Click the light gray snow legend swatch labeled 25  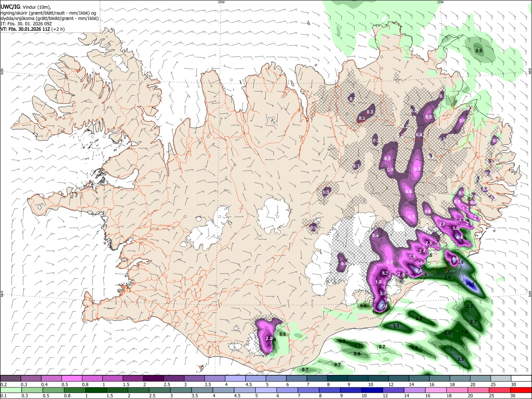[501, 379]
